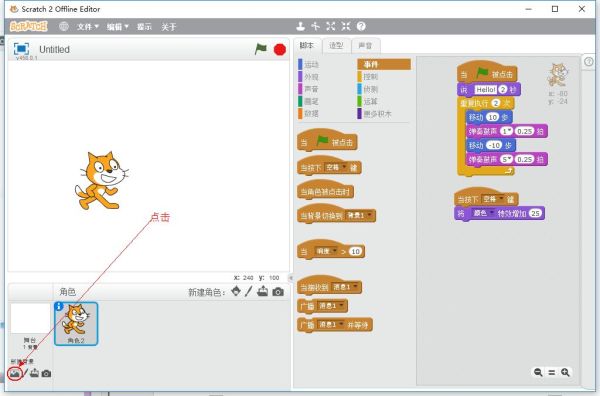Click the repeat count field in 重复执行 block
The width and height of the screenshot is (600, 396).
click(x=496, y=103)
